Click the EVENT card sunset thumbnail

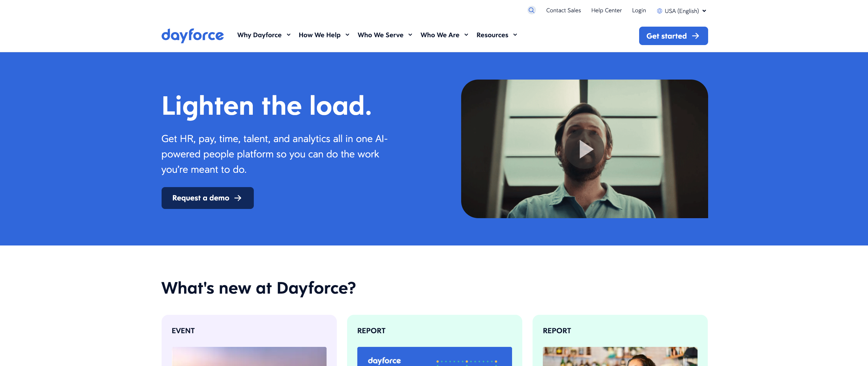249,356
